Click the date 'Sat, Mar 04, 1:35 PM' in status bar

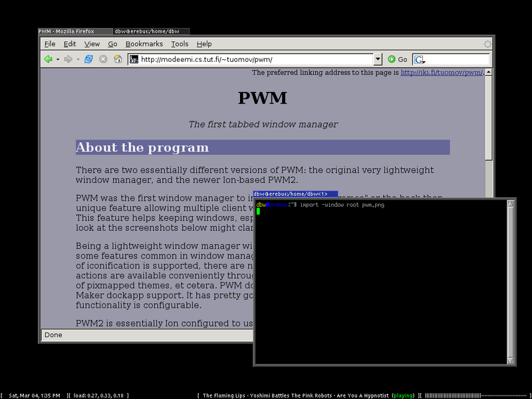pyautogui.click(x=35, y=396)
